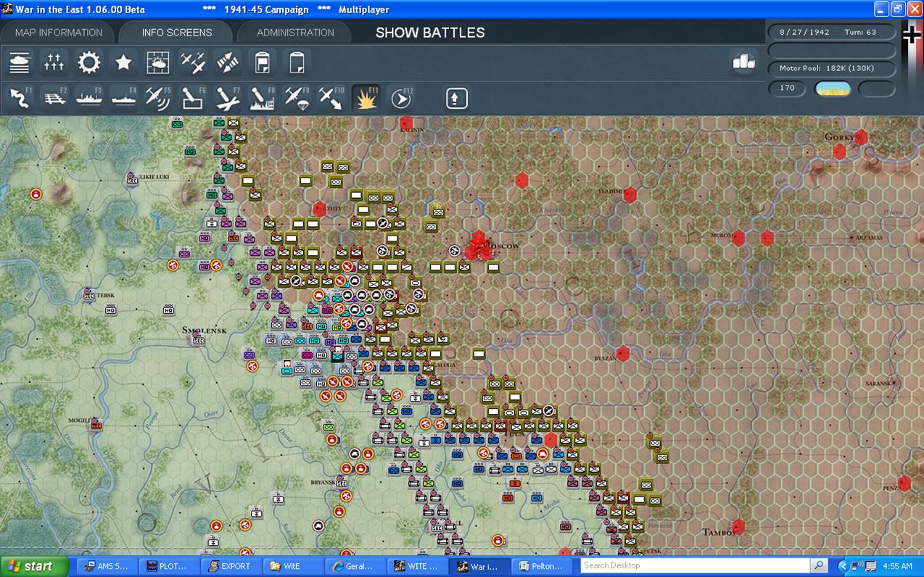Viewport: 924px width, 577px height.
Task: Select F1 move mode
Action: [x=20, y=98]
